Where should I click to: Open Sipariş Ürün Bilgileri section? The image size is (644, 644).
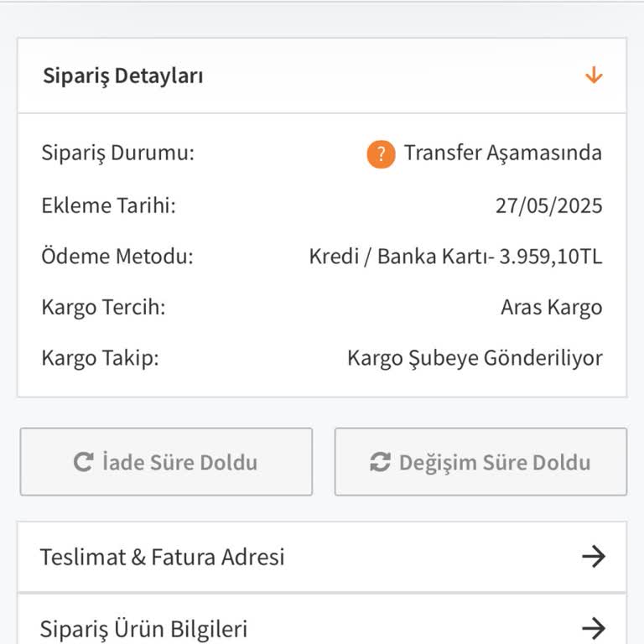143,628
